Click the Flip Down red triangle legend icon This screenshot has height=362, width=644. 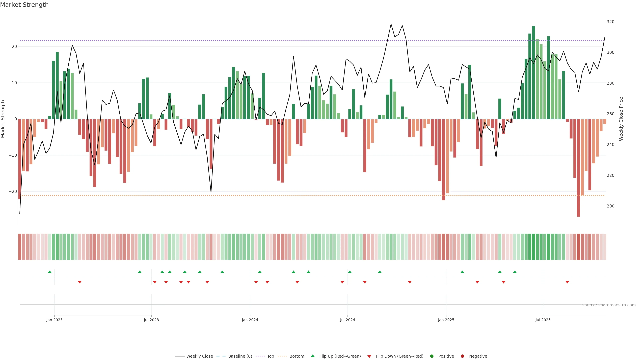(x=369, y=356)
